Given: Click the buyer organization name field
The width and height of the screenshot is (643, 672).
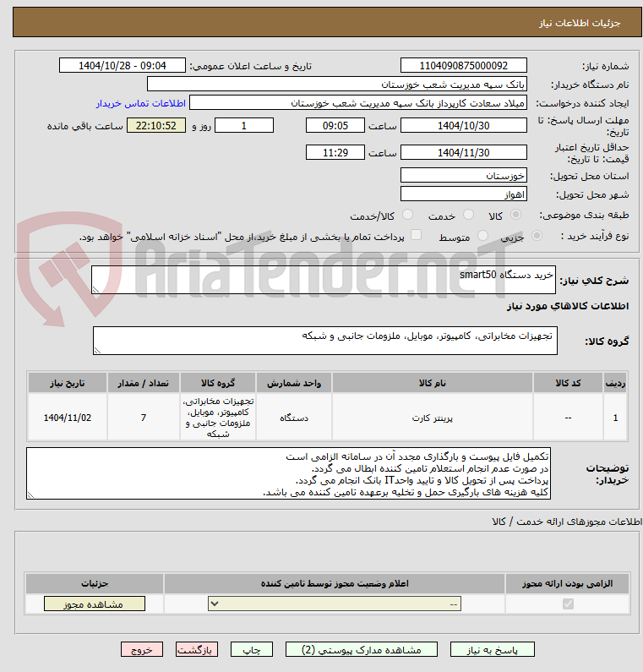Looking at the screenshot, I should click(x=336, y=84).
